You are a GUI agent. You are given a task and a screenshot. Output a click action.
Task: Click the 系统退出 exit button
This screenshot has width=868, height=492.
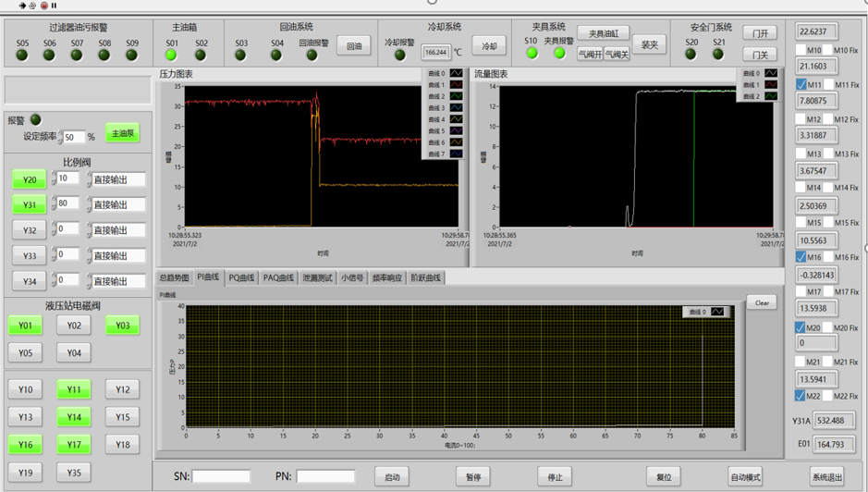click(x=827, y=477)
